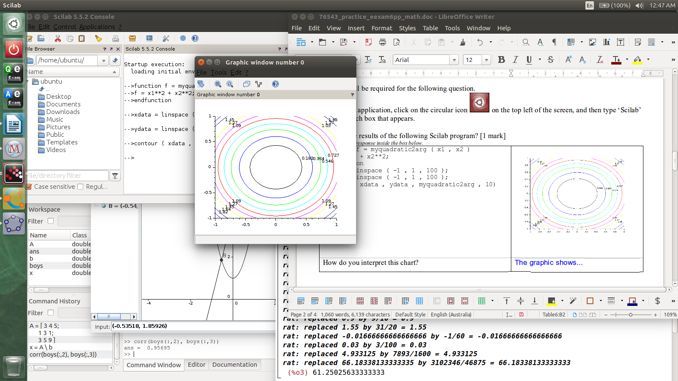678x381 pixels.
Task: Click the Underline formatting icon
Action: pos(529,60)
